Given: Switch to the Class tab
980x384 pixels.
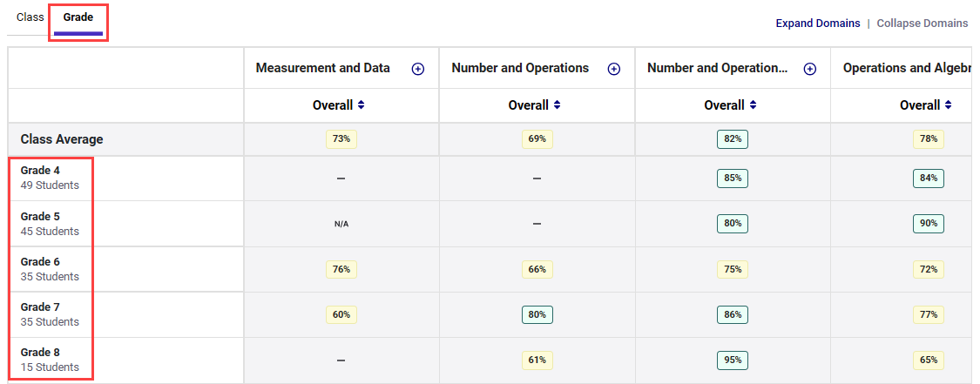Looking at the screenshot, I should pyautogui.click(x=30, y=17).
